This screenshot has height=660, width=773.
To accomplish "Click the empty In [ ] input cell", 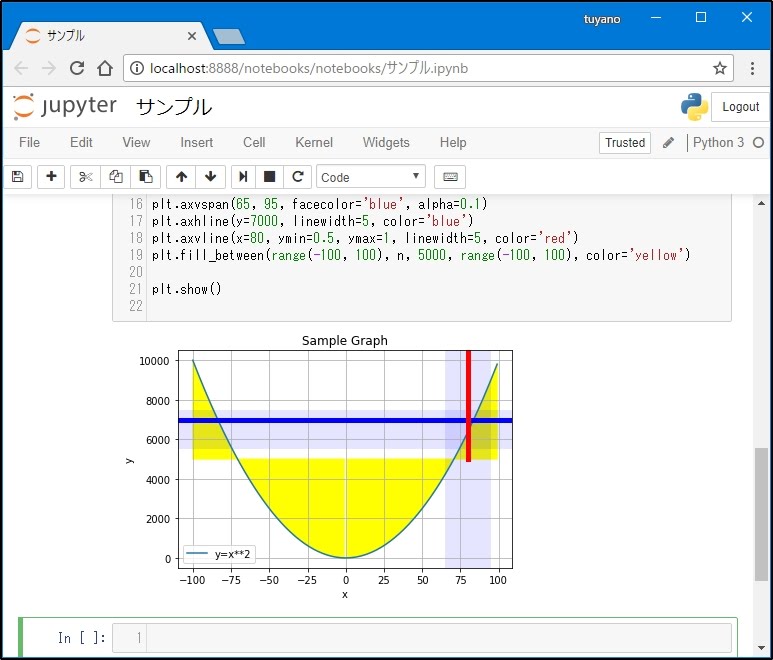I will 440,638.
